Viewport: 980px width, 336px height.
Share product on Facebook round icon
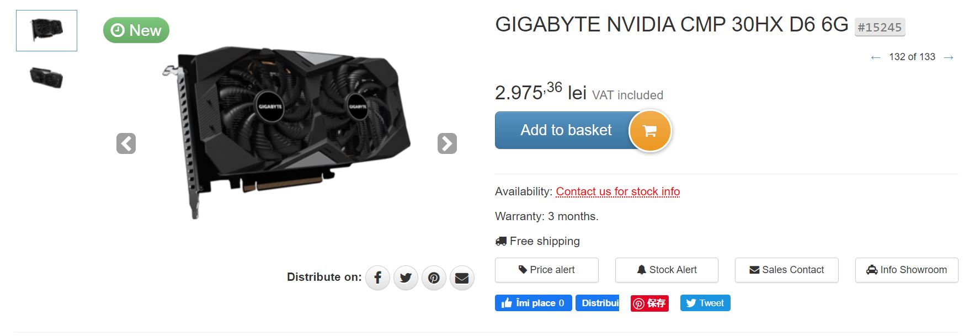(x=378, y=278)
